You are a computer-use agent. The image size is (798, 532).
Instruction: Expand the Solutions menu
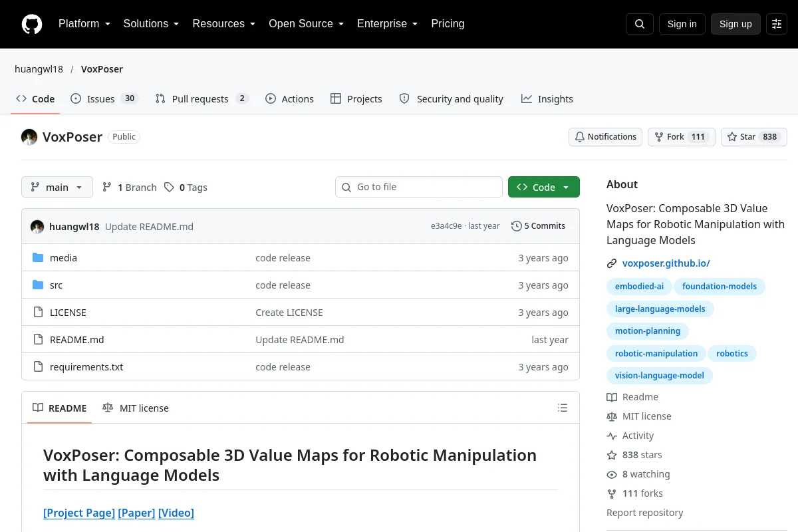pos(151,24)
